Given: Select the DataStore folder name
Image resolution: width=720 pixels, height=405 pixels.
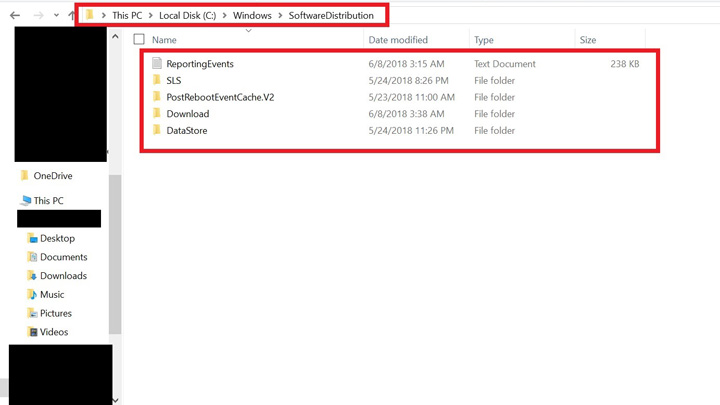Looking at the screenshot, I should click(x=187, y=130).
